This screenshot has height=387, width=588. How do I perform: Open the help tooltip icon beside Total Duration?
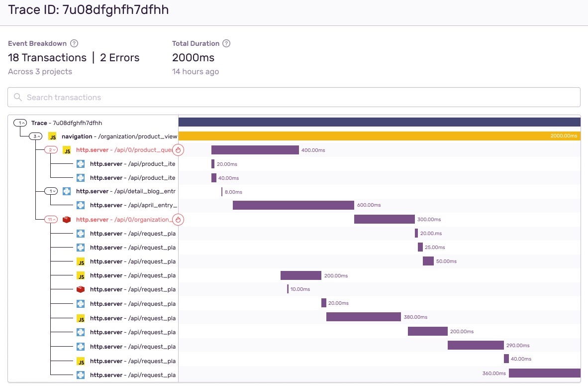tap(227, 43)
